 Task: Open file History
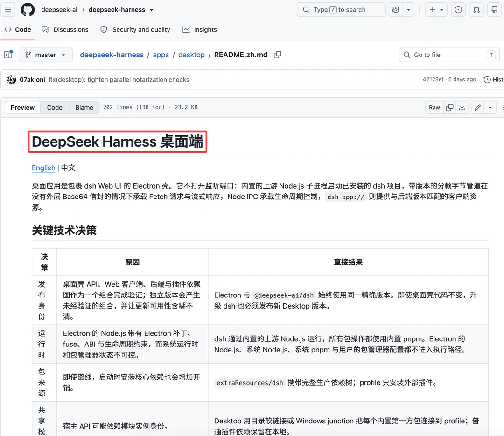point(494,79)
